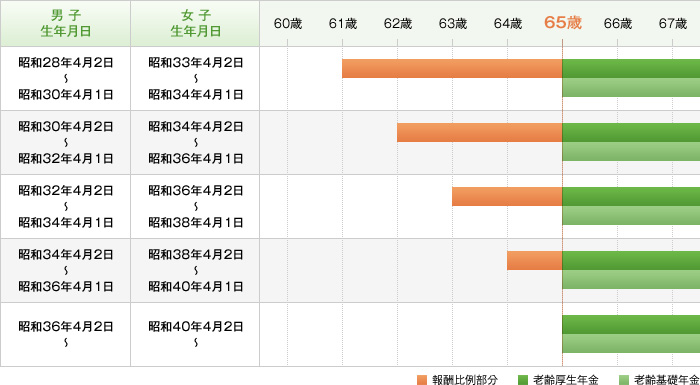Screen dimensions: 700x385
Task: Click the highlighted 65歳 age label
Action: click(x=562, y=23)
